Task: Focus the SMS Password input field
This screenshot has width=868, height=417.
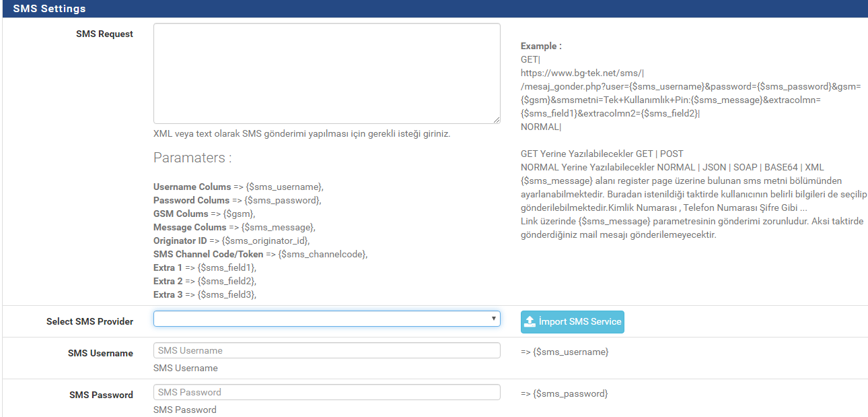Action: [x=326, y=392]
